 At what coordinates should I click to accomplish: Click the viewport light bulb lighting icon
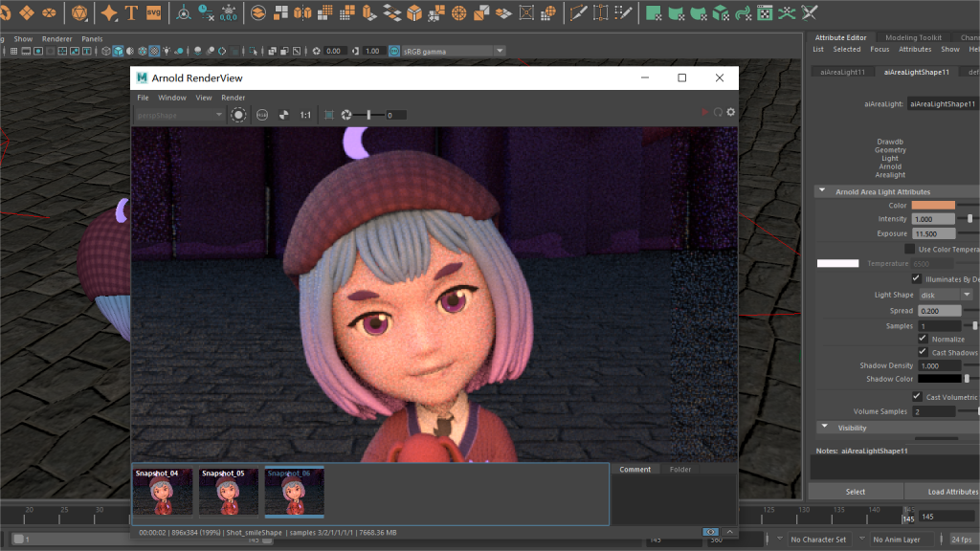pos(167,52)
